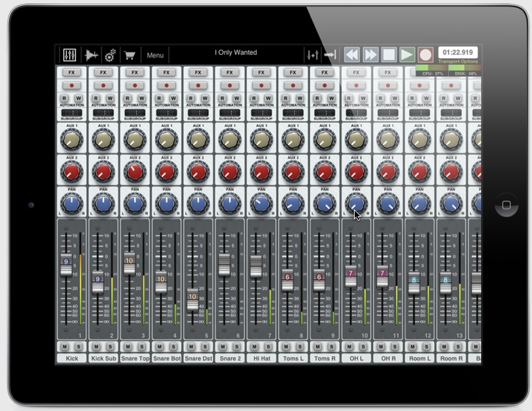This screenshot has width=532, height=411.
Task: Toggle automation Write on Kick channel
Action: pos(79,98)
